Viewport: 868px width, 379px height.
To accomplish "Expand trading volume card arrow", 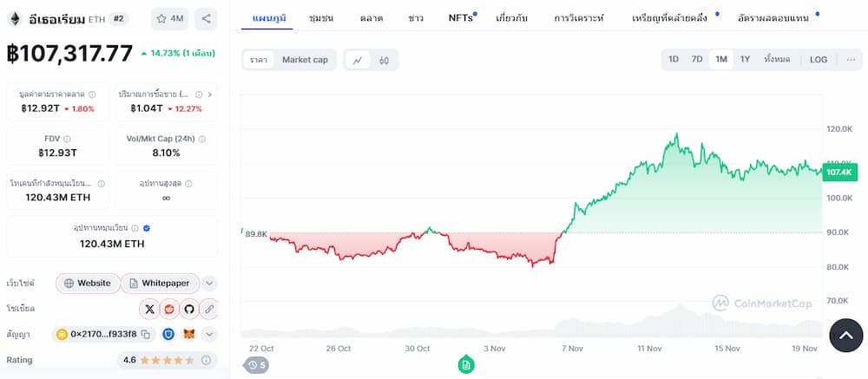I will (x=210, y=95).
